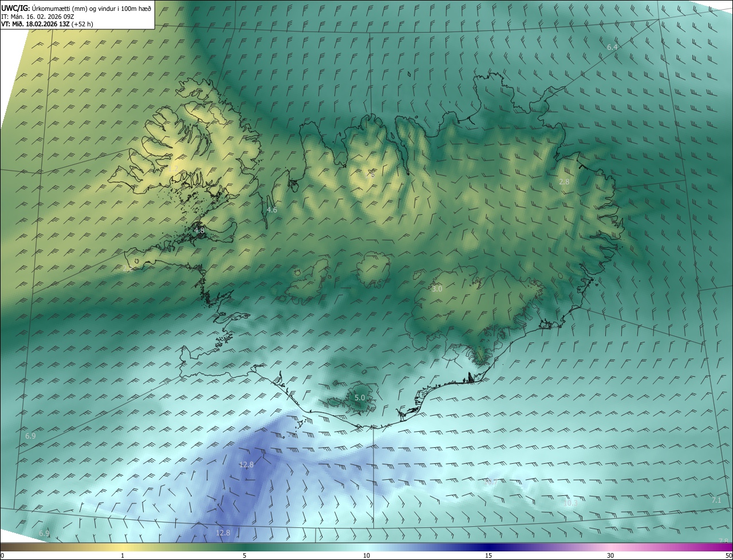Click the 10.3 value label on the map
The width and height of the screenshot is (733, 560).
(570, 503)
